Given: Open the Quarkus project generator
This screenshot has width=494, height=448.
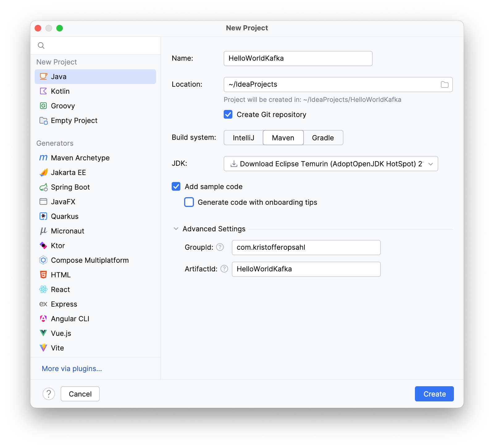Looking at the screenshot, I should (65, 216).
